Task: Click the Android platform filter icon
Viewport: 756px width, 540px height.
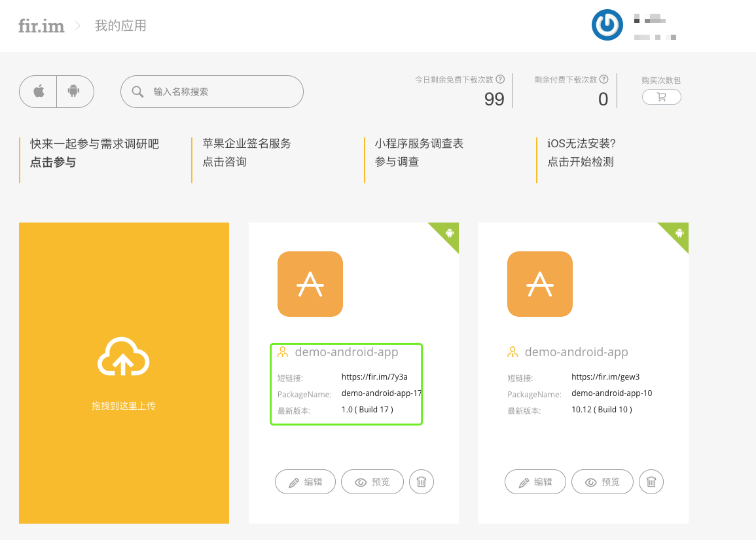Action: pyautogui.click(x=73, y=92)
